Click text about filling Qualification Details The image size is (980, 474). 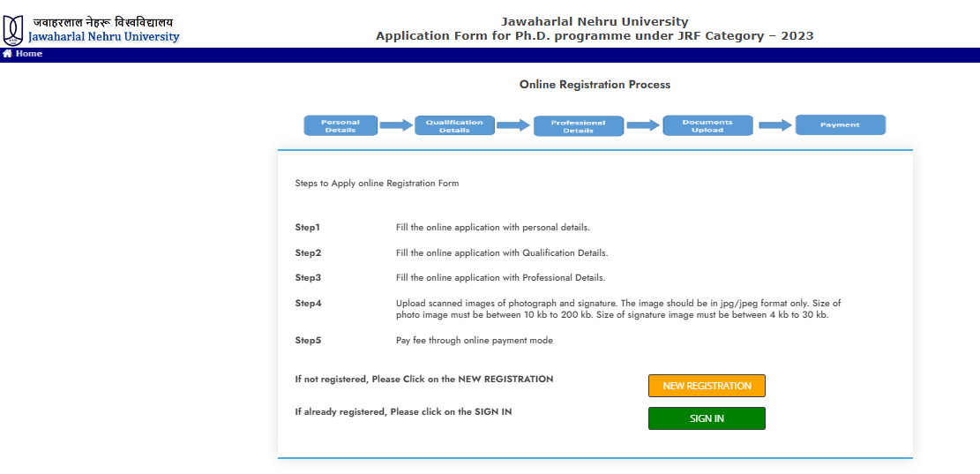[x=502, y=252]
